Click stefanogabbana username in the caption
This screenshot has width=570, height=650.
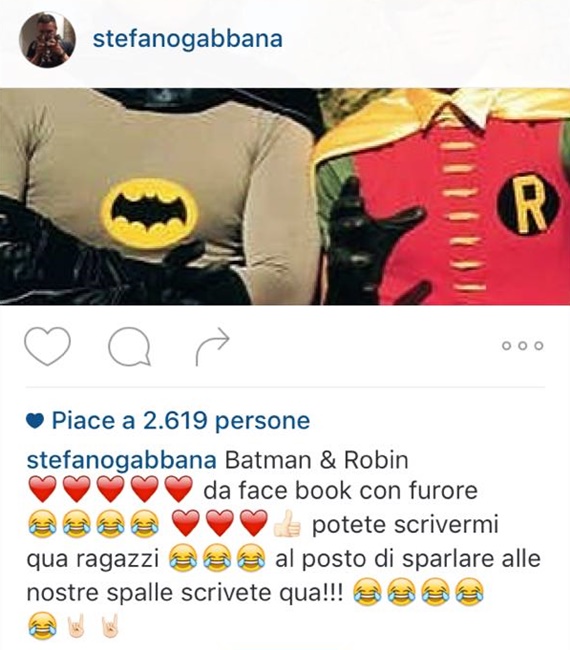121,461
